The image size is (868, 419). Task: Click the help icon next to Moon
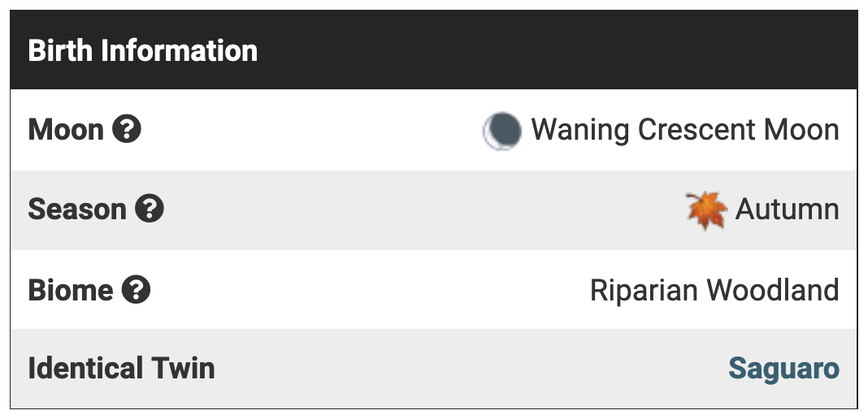(x=127, y=130)
